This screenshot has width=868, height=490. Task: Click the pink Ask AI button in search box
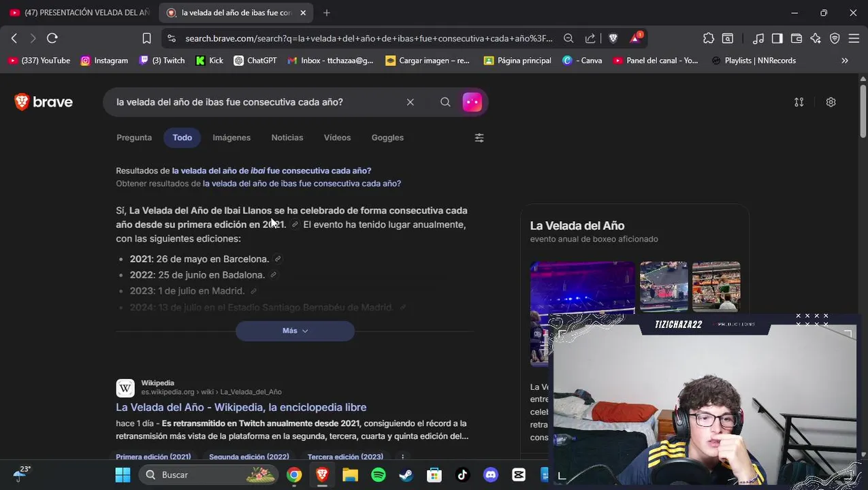coord(472,102)
